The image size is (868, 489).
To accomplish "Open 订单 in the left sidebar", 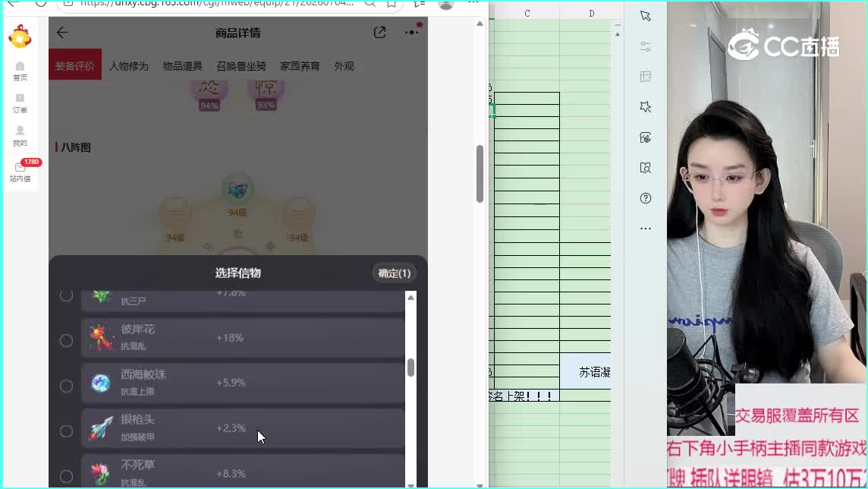I will 20,104.
